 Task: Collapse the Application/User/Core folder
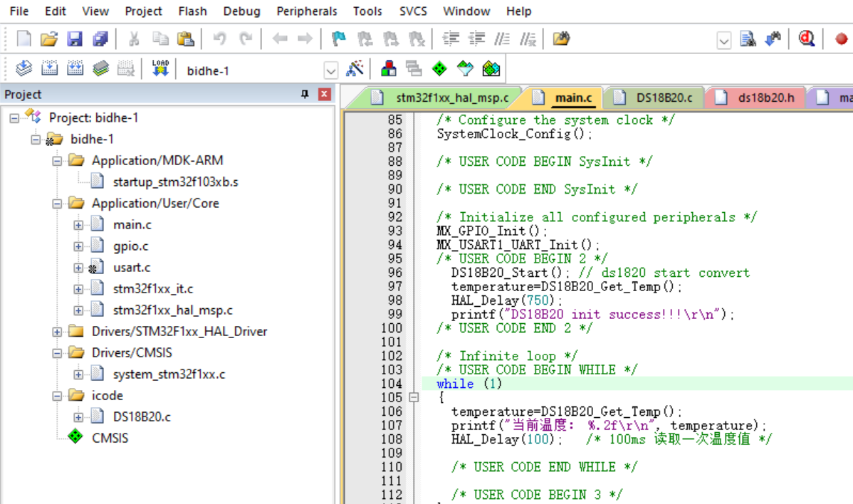[57, 204]
